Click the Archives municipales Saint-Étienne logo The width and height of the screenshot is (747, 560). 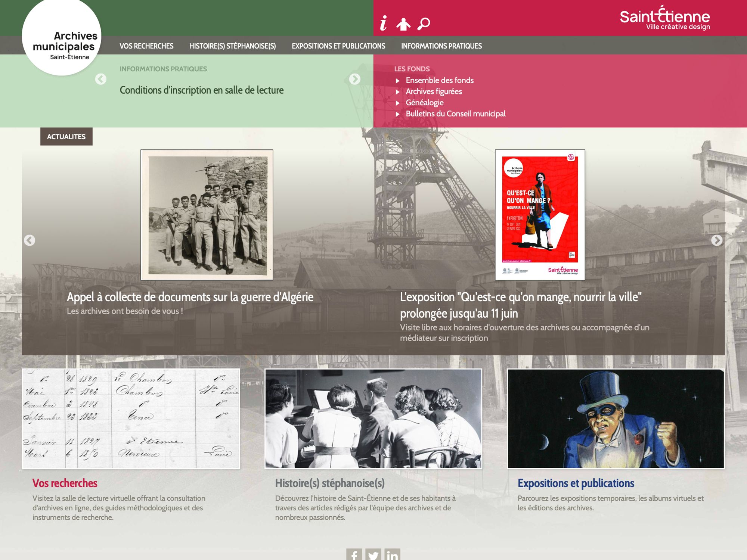coord(62,37)
